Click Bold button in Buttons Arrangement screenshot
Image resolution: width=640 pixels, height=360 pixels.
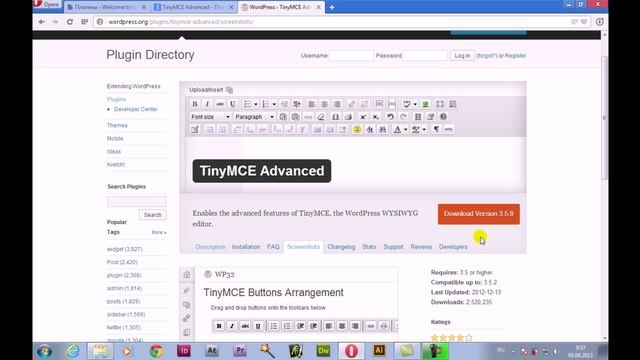[x=219, y=326]
